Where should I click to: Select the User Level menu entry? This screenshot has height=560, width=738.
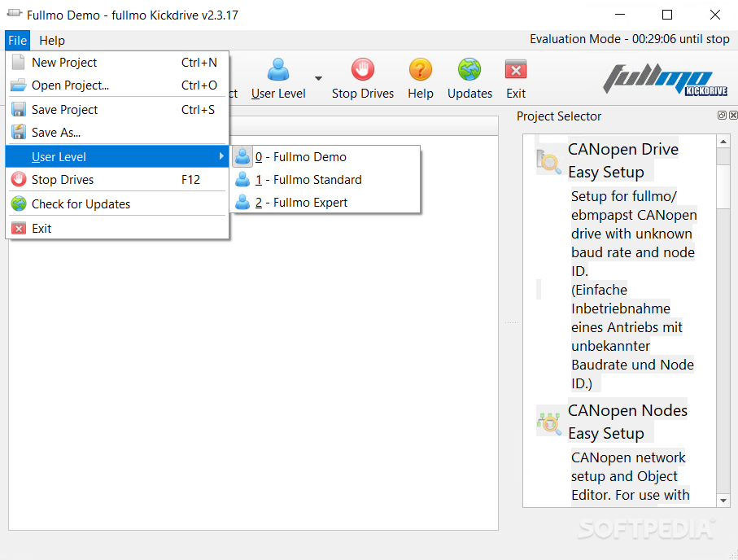coord(116,156)
